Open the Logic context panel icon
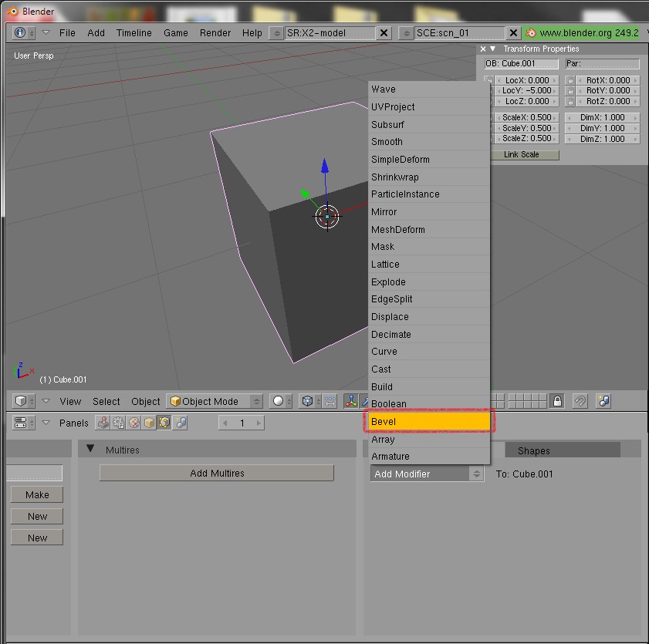 pos(103,423)
